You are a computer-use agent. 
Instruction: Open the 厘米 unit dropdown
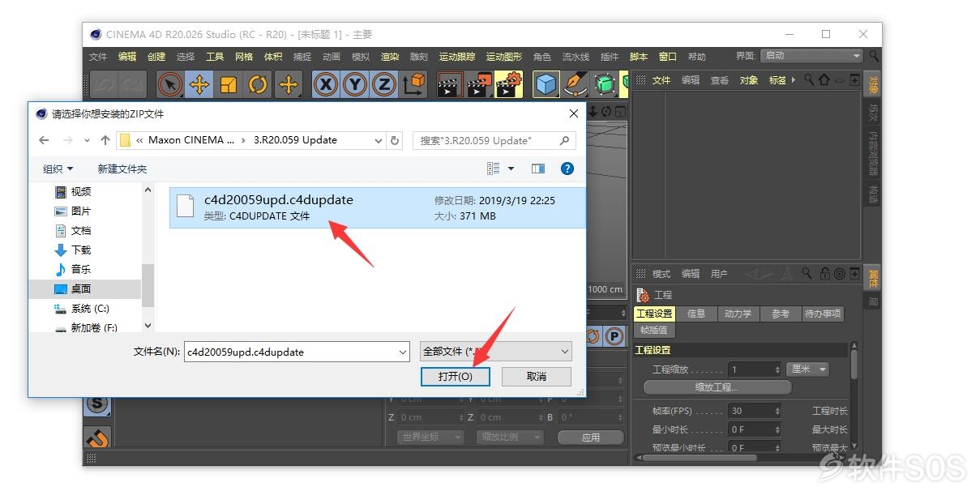(x=807, y=369)
